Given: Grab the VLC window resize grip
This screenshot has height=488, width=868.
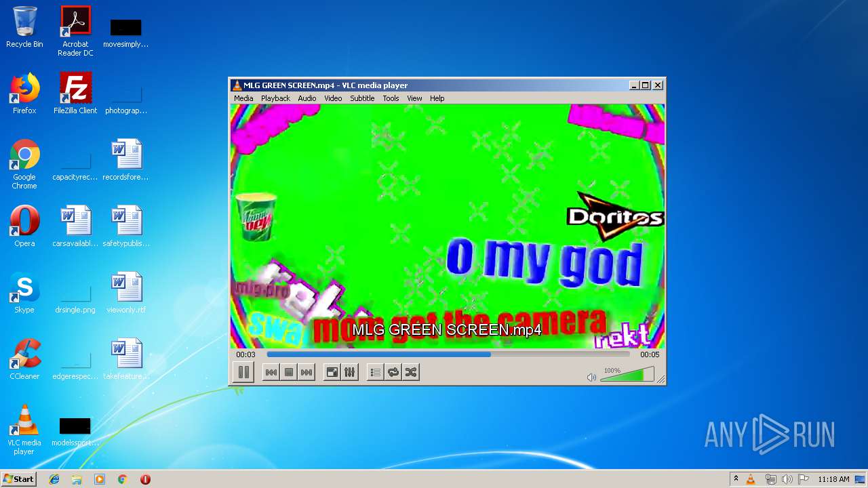Looking at the screenshot, I should coord(661,380).
